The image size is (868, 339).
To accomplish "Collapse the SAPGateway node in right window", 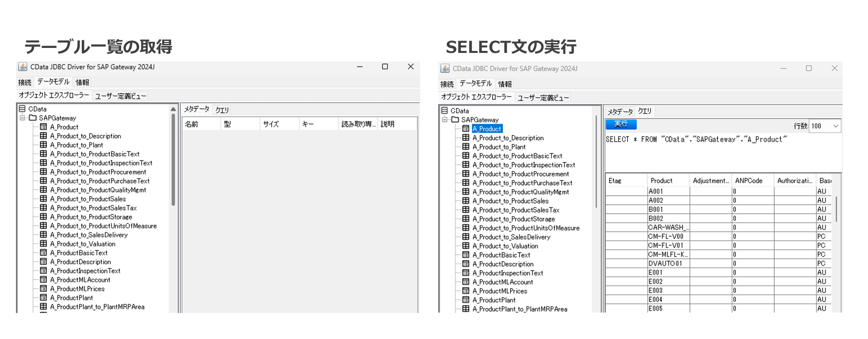I will click(445, 120).
